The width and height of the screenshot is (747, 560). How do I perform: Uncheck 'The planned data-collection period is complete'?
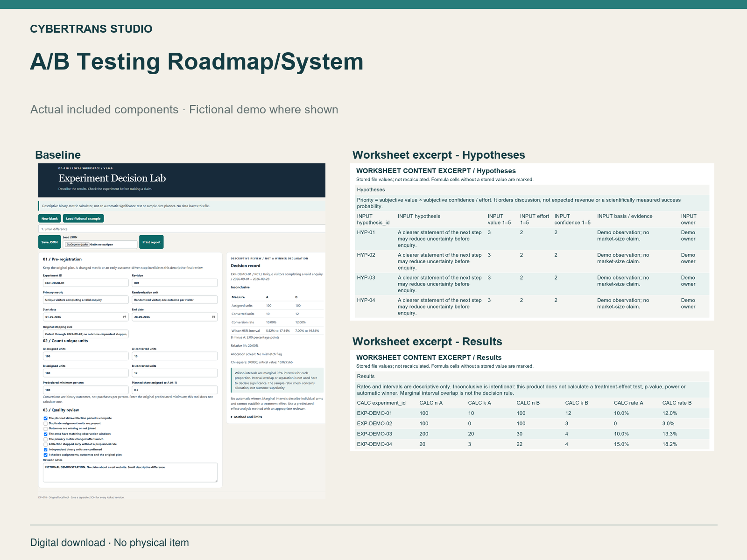click(x=46, y=418)
